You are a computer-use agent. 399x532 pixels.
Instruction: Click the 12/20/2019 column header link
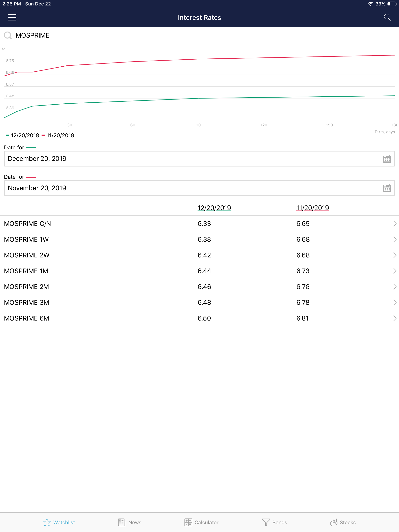click(x=214, y=208)
